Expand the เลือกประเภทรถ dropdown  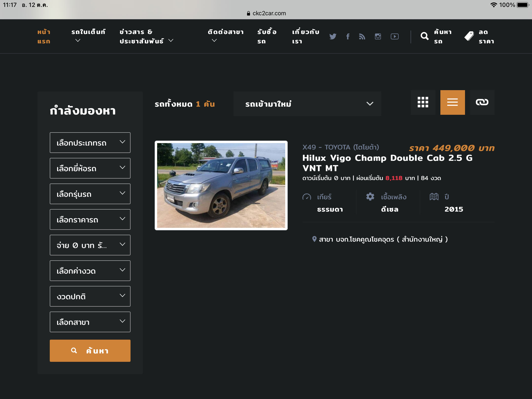coord(90,143)
